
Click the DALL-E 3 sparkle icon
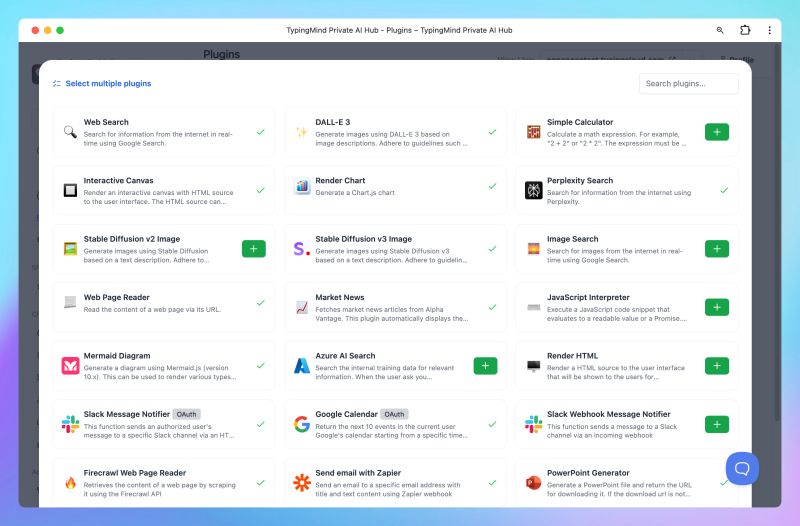click(302, 132)
